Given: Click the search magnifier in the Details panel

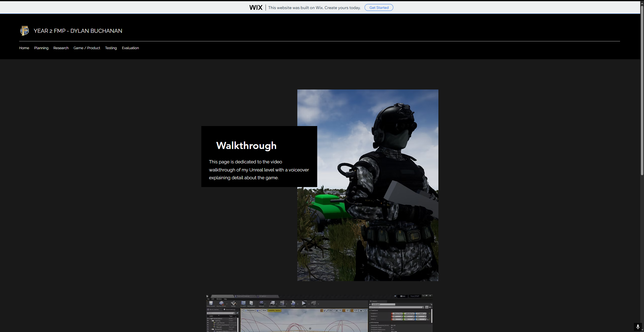Looking at the screenshot, I should coord(423,307).
